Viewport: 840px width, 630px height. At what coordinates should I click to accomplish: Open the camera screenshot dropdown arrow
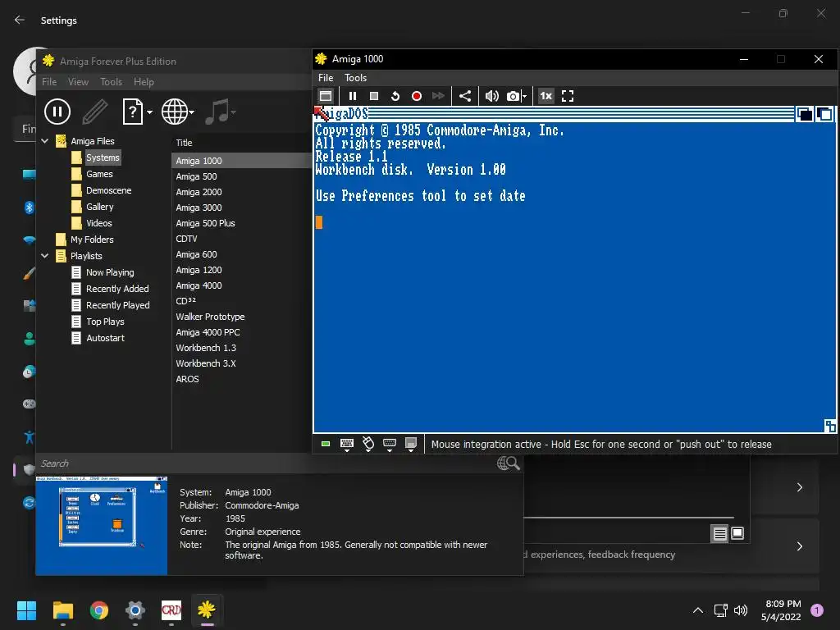[x=524, y=97]
